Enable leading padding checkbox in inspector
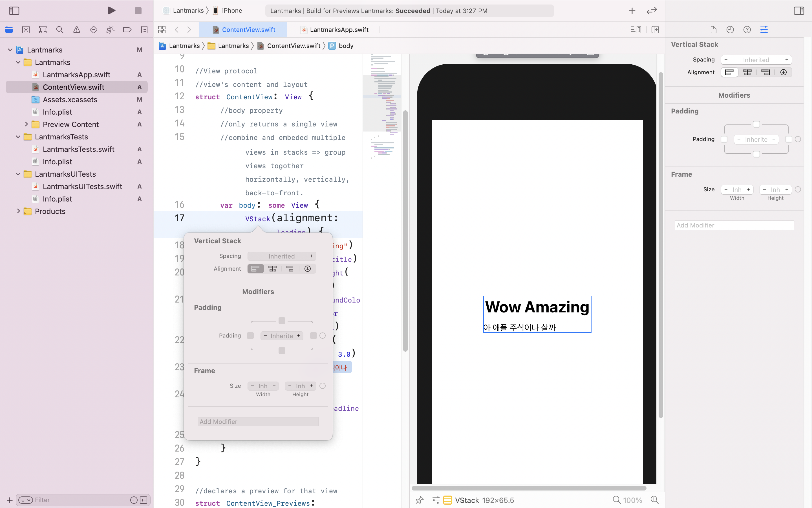 pyautogui.click(x=724, y=139)
